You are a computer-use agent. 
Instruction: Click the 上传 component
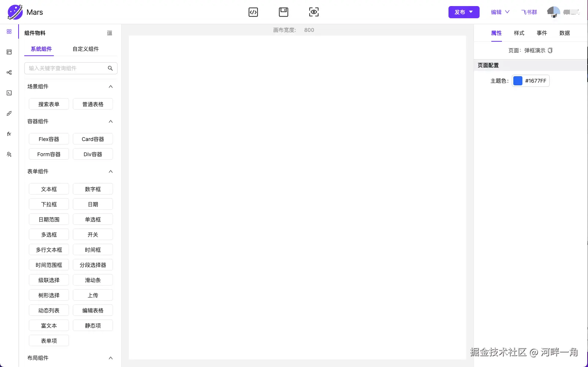click(x=93, y=295)
